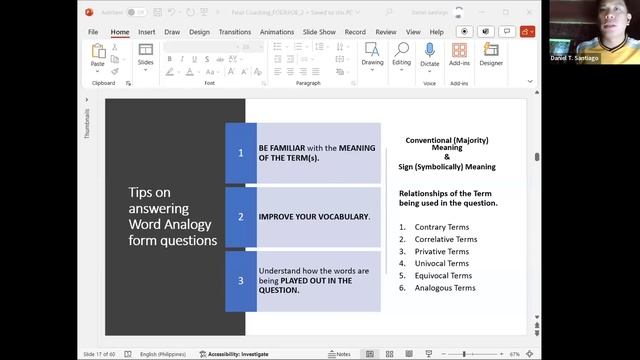
Task: Click the zoom out minus button
Action: pos(443,354)
